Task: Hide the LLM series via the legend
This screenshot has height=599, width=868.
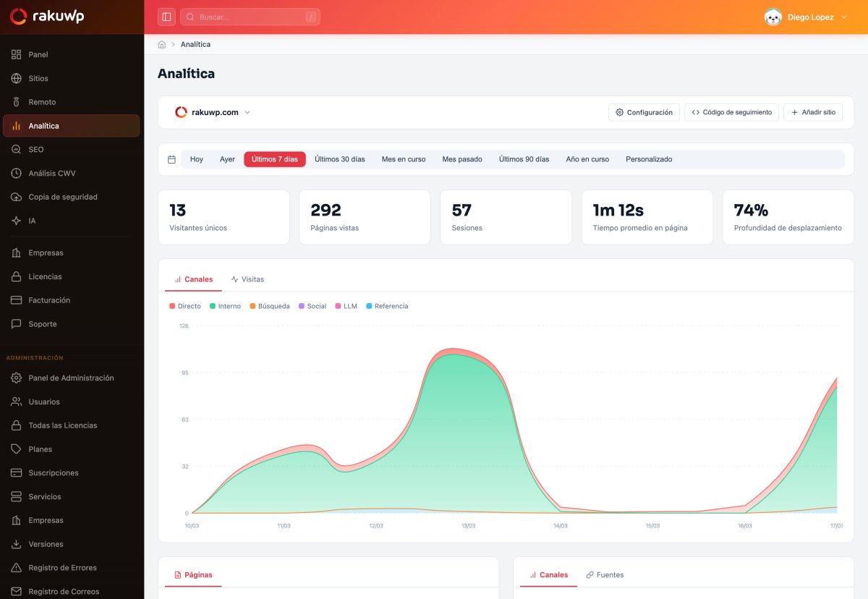Action: [x=346, y=306]
